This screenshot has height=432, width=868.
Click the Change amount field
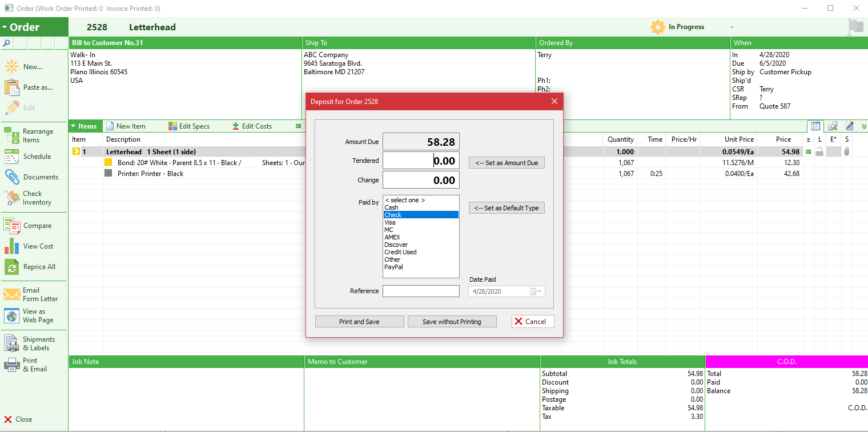pyautogui.click(x=421, y=180)
